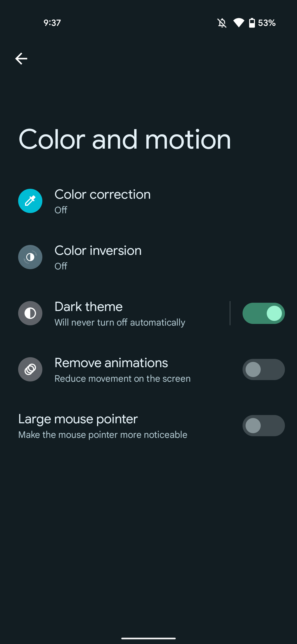The image size is (297, 644).
Task: Tap the back arrow icon
Action: [x=21, y=59]
